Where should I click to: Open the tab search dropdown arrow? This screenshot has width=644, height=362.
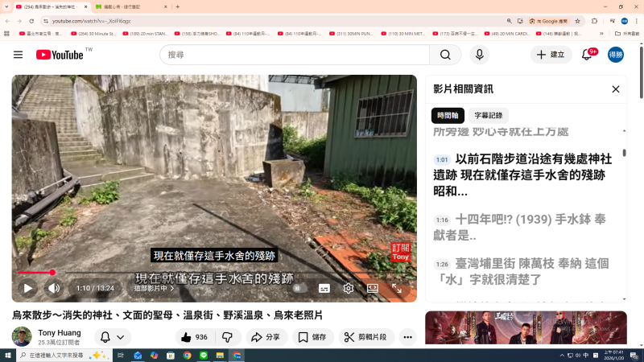tap(6, 6)
